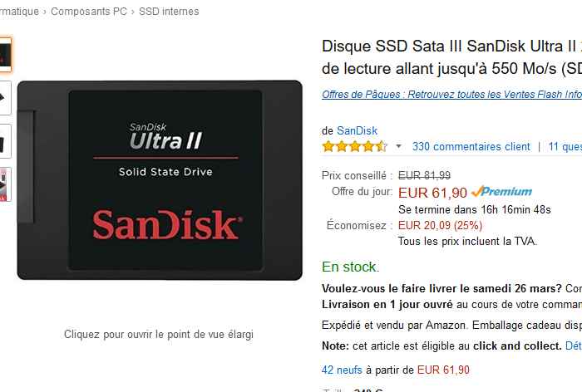Open the SanDisk Ultra II main product image
The width and height of the screenshot is (582, 392).
[160, 180]
